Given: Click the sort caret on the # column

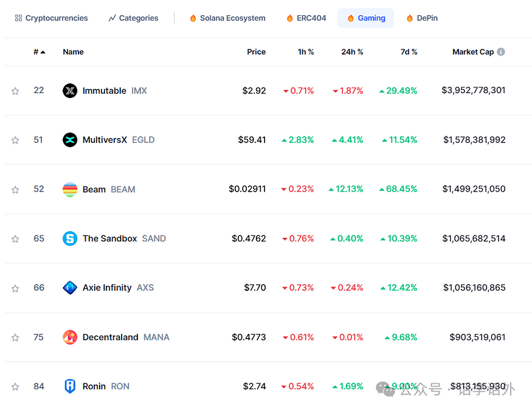Looking at the screenshot, I should point(42,52).
